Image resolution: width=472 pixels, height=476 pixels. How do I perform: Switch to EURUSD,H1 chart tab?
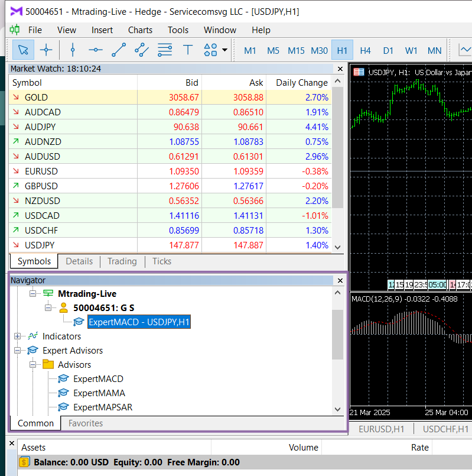point(381,429)
